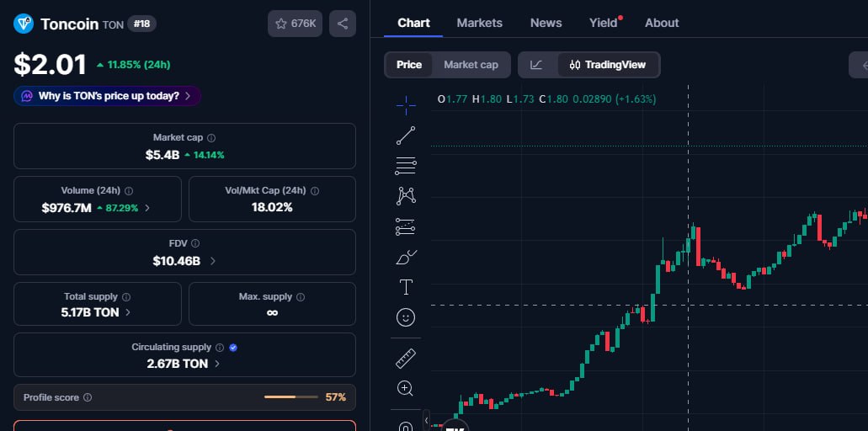Click the Toncoin logo icon
Viewport: 868px width, 431px height.
[24, 24]
